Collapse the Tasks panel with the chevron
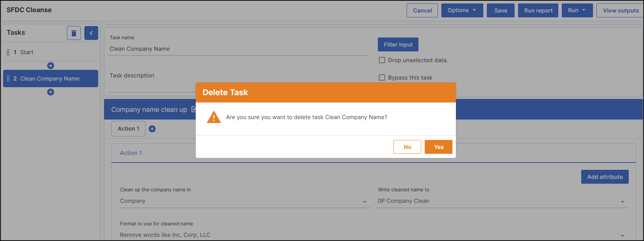The image size is (644, 241). pos(91,33)
